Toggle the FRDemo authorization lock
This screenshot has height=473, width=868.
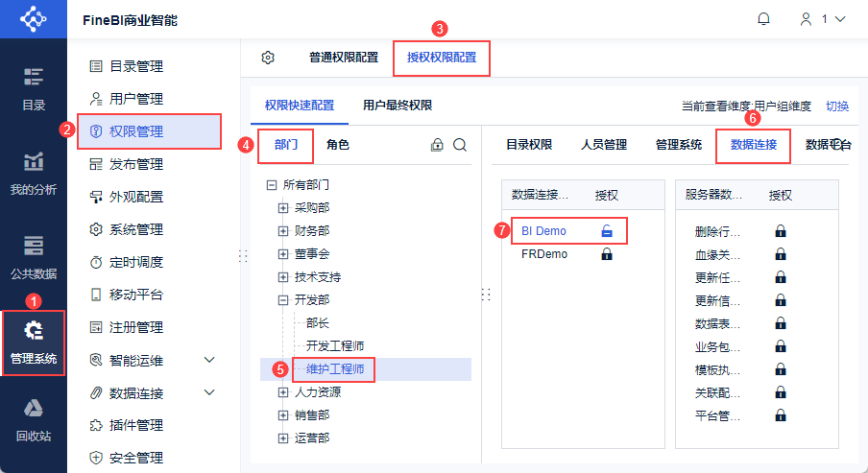[x=607, y=254]
